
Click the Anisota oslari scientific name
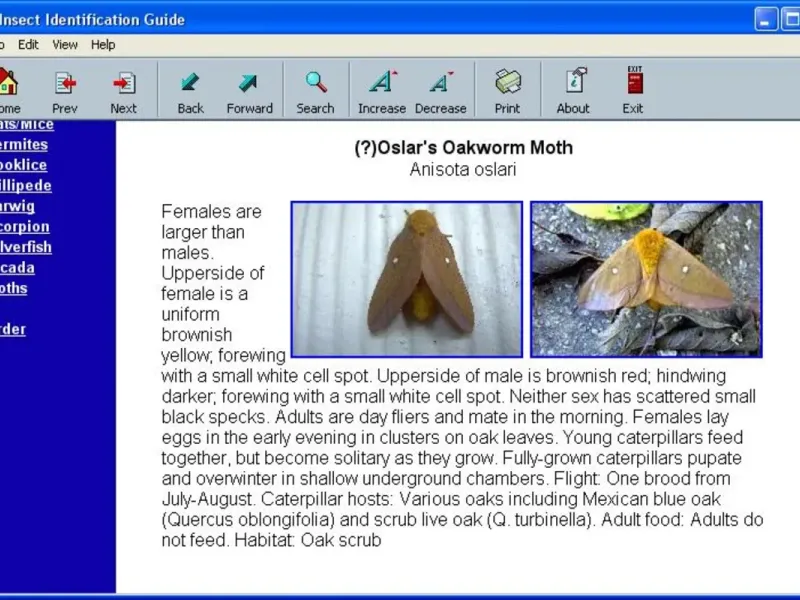pos(463,169)
